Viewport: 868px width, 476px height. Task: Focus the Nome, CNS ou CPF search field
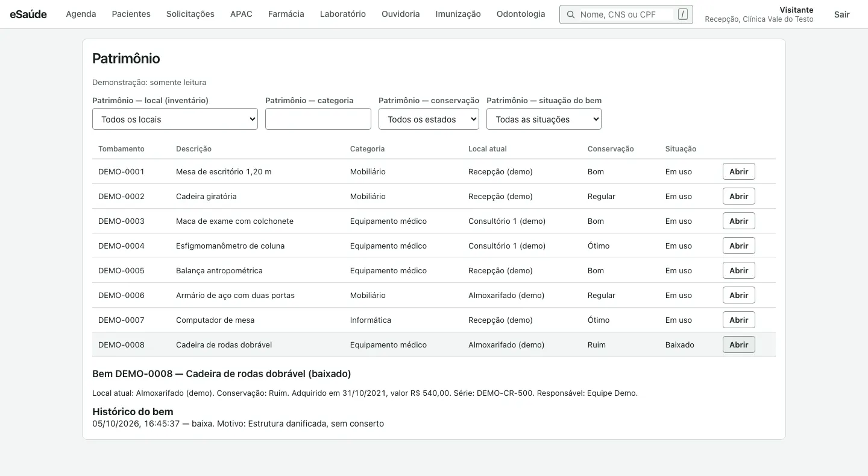point(626,14)
